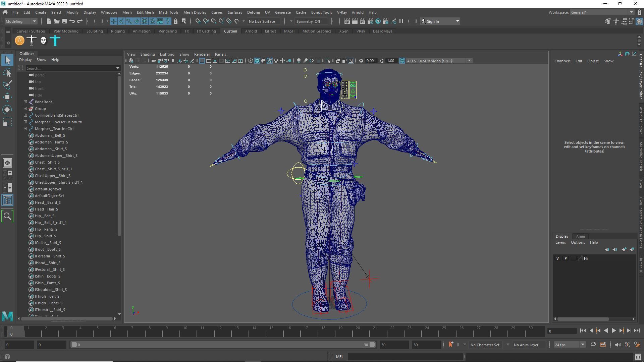Click the layer editor horizontal scrollbar
The height and width of the screenshot is (362, 644).
coord(584,319)
